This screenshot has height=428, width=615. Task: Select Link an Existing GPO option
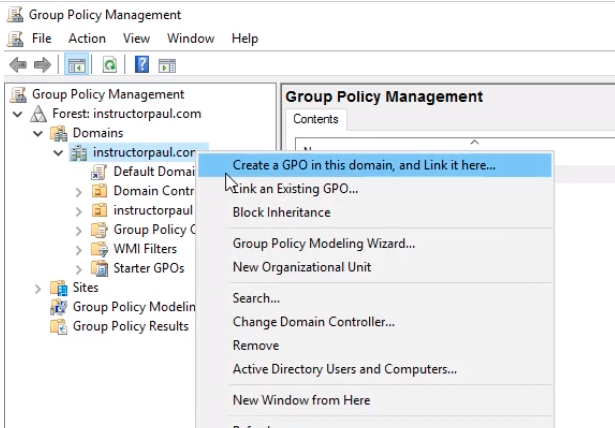pos(295,188)
